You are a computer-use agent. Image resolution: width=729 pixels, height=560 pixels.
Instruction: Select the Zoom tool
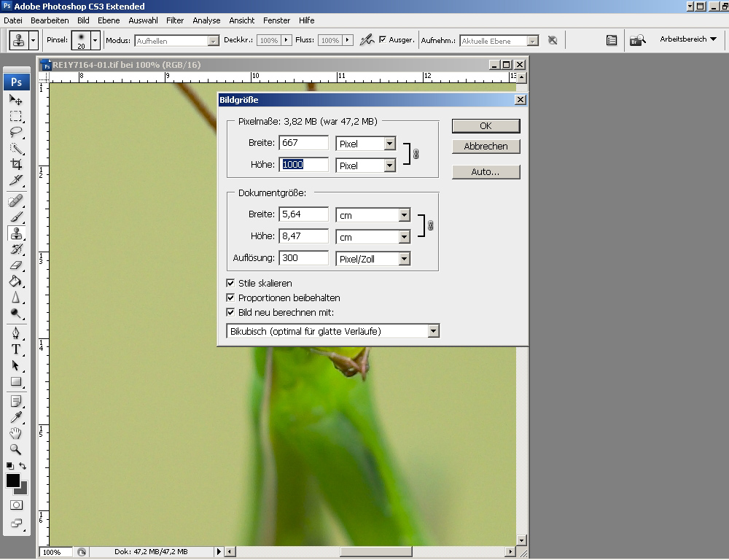pos(16,449)
